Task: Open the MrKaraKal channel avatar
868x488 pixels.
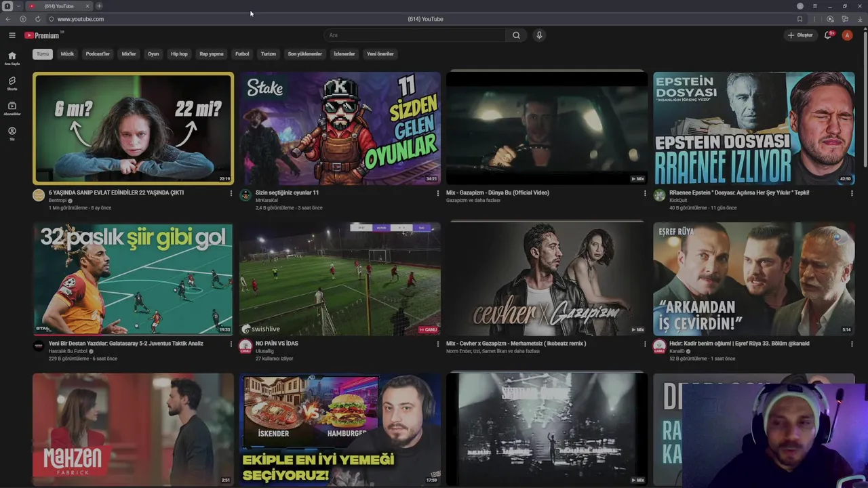Action: [x=245, y=195]
